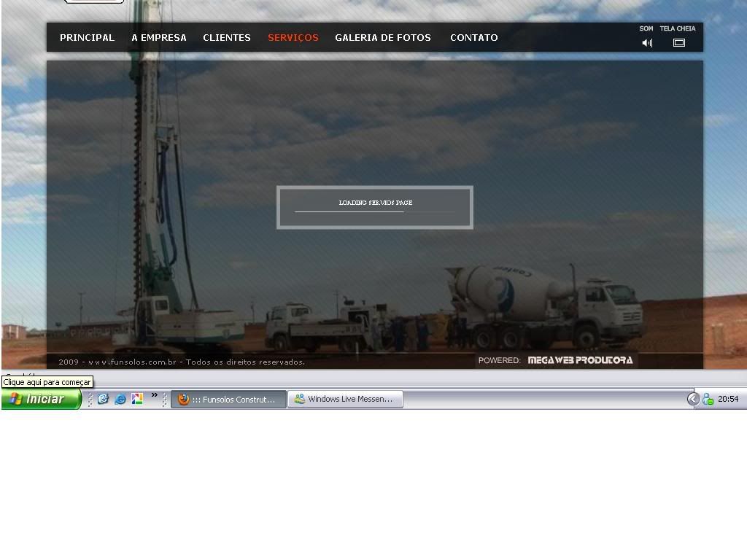Click the Show Desktop quick launch icon
Screen dimensions: 747x560
103,399
